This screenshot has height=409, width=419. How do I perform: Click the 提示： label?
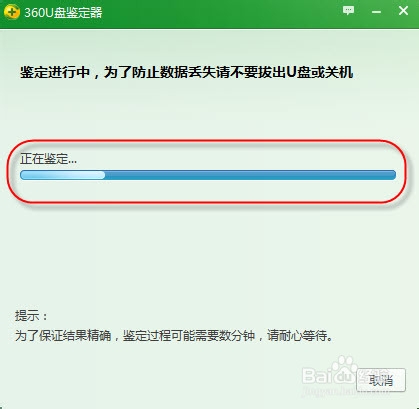pyautogui.click(x=31, y=315)
